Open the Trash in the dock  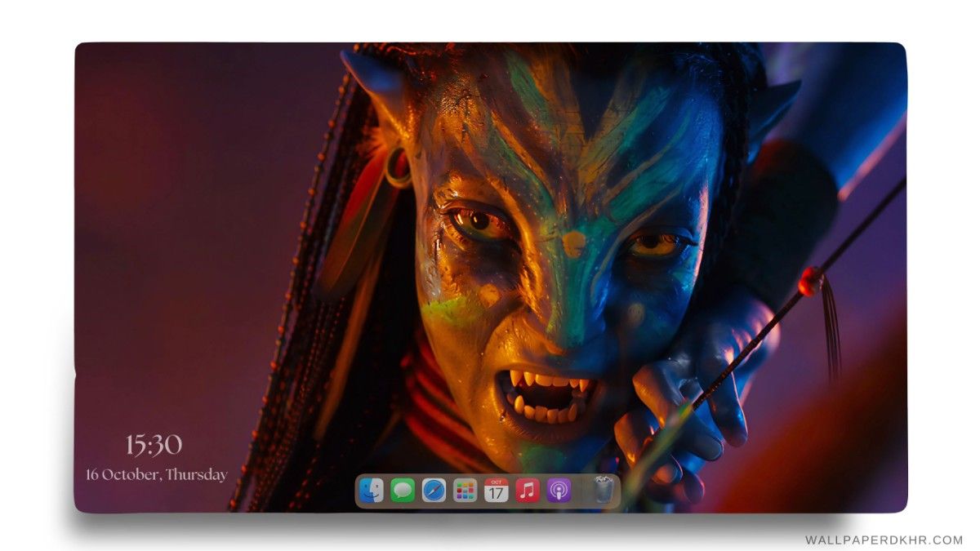603,490
